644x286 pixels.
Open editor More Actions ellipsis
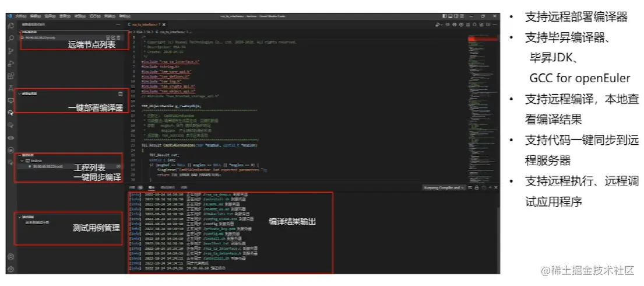494,25
